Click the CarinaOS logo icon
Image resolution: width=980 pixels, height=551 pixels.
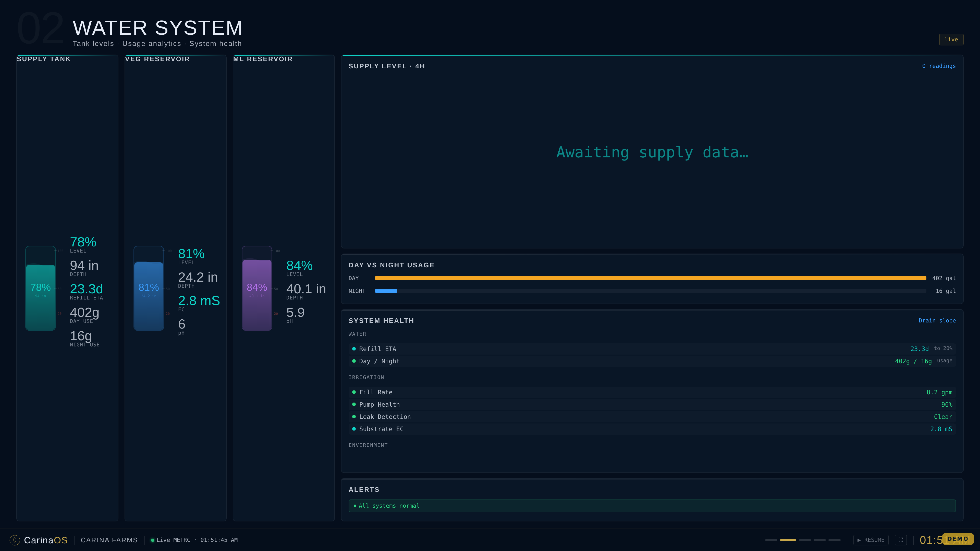[x=15, y=540]
